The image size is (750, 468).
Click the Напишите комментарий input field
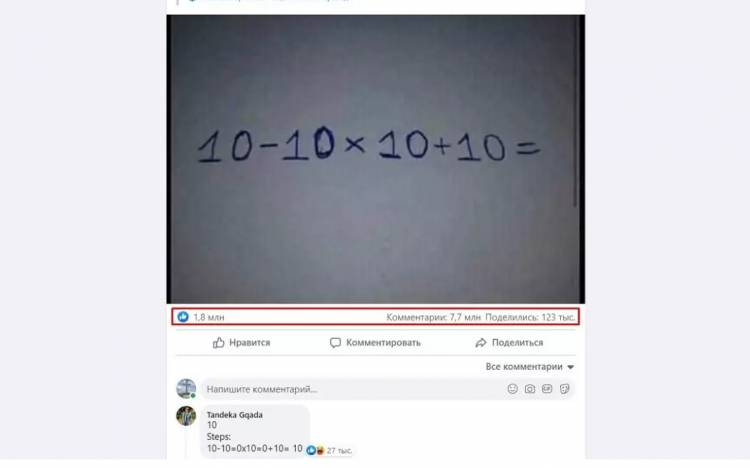tap(354, 389)
